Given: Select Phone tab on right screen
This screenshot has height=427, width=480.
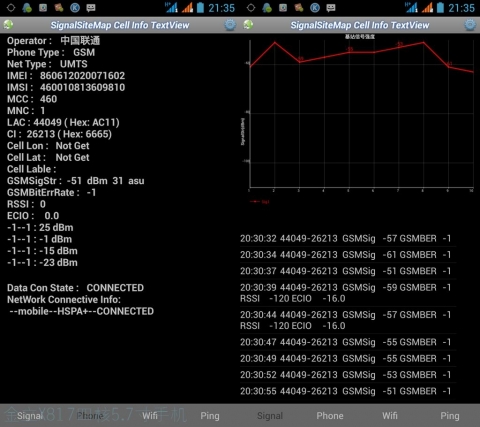Looking at the screenshot, I should pos(330,416).
